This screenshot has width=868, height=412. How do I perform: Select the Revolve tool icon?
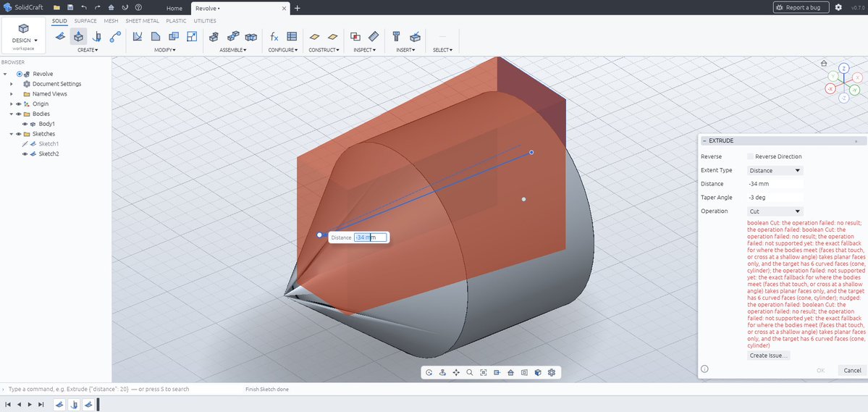pos(97,36)
